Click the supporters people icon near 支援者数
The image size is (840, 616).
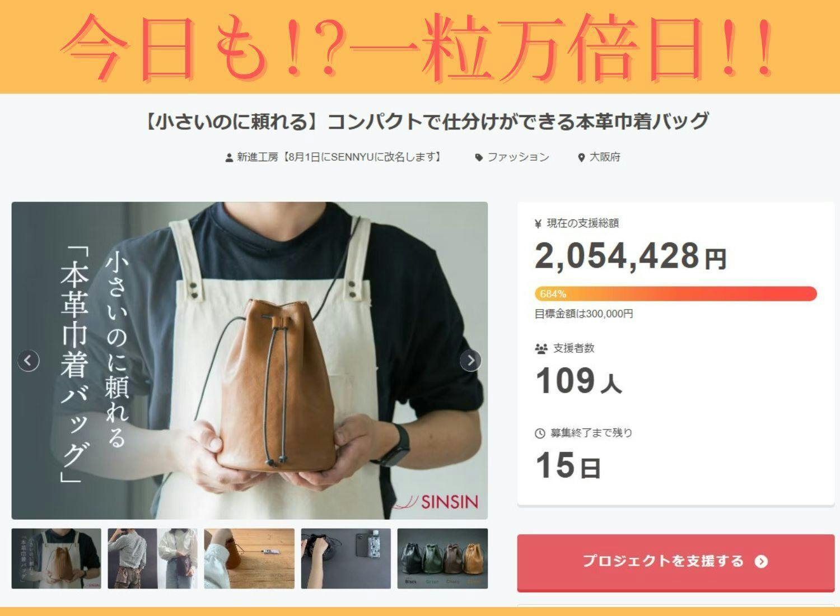click(x=541, y=349)
